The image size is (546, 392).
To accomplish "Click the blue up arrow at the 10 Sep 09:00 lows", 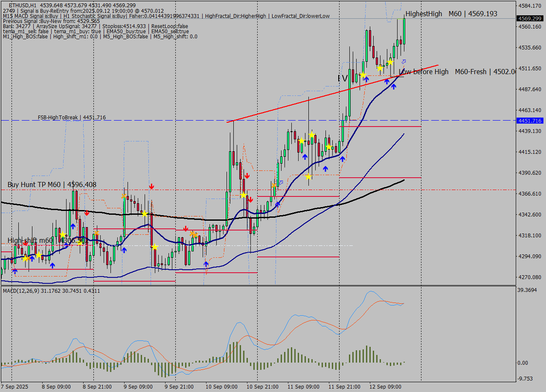I will 206,264.
